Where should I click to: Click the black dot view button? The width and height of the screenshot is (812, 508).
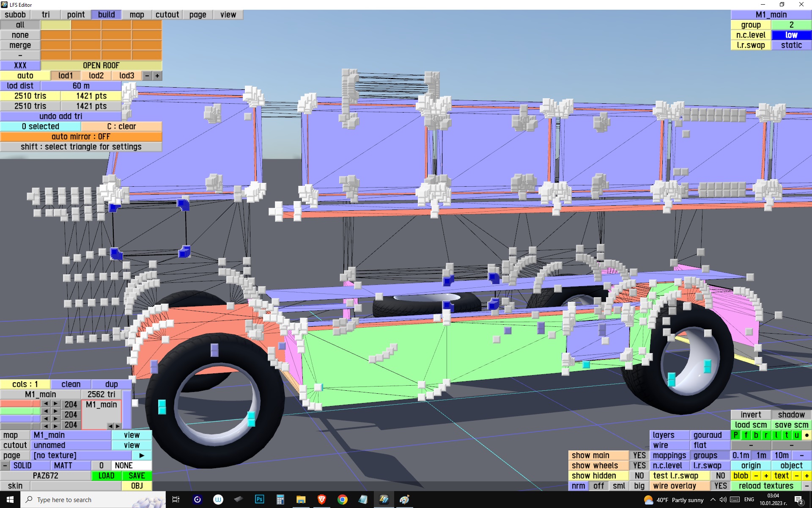click(807, 435)
